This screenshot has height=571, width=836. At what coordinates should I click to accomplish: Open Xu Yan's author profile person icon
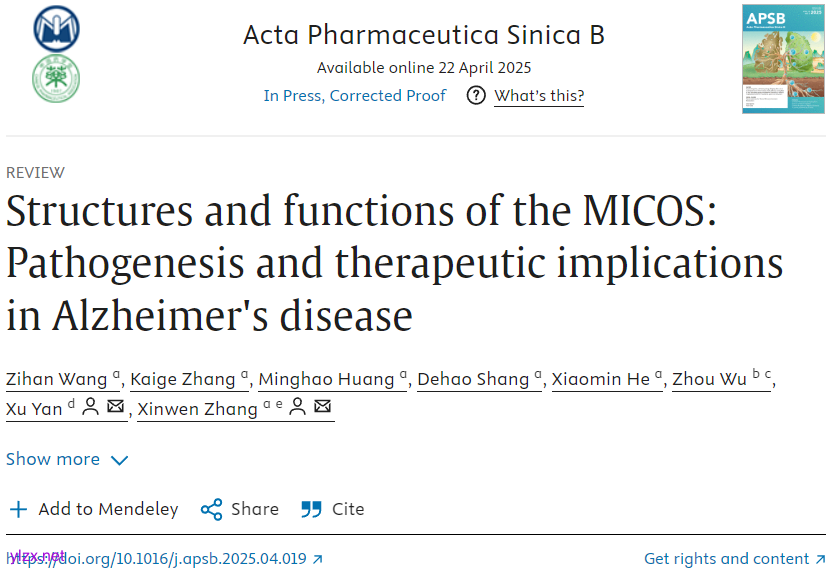point(90,408)
